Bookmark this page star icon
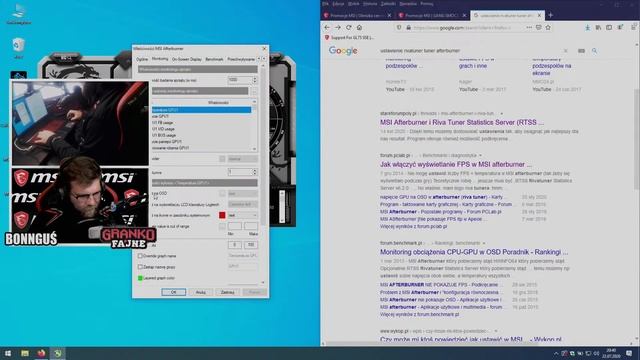640x360 pixels. pos(548,27)
